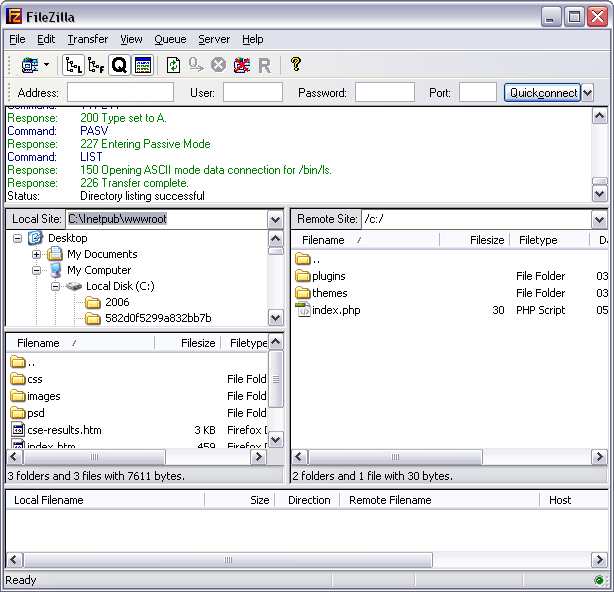Viewport: 614px width, 592px height.
Task: Select My Documents in local tree
Action: point(102,254)
